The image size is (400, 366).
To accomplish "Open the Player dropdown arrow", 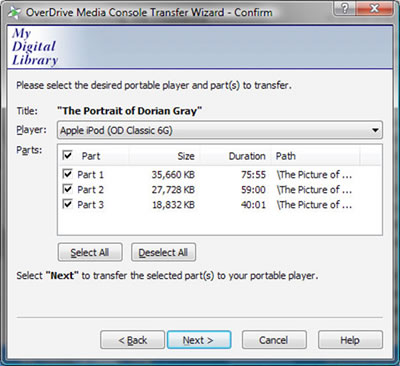I will coord(375,130).
